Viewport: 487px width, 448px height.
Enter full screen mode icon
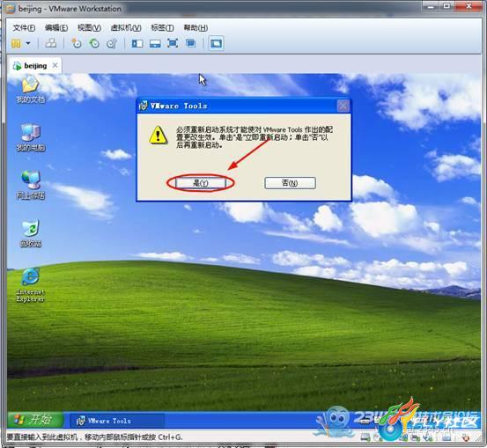pyautogui.click(x=173, y=43)
